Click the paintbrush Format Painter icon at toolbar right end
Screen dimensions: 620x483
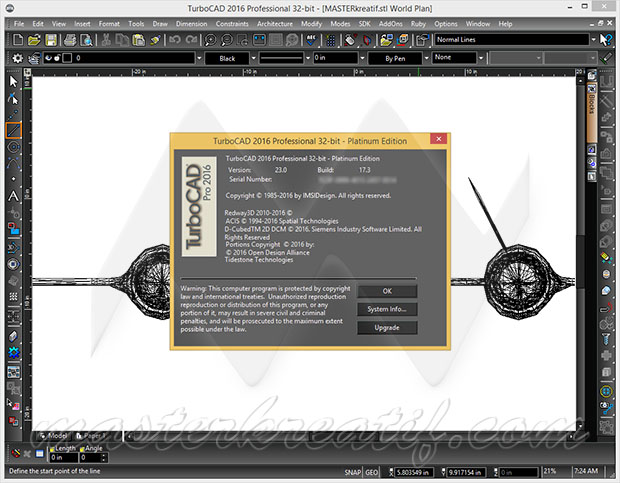click(x=605, y=58)
